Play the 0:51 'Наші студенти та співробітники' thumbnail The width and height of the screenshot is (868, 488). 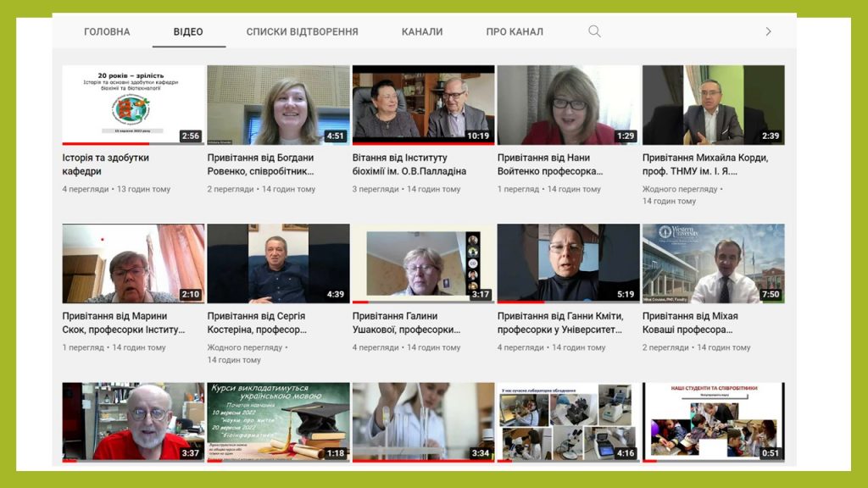pyautogui.click(x=713, y=421)
